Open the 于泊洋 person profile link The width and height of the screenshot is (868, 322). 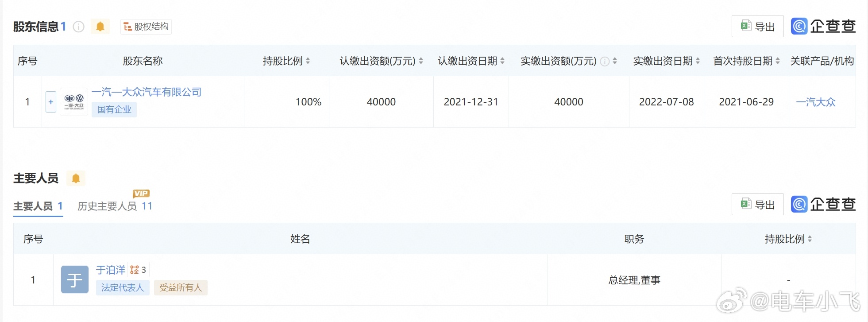click(x=111, y=270)
